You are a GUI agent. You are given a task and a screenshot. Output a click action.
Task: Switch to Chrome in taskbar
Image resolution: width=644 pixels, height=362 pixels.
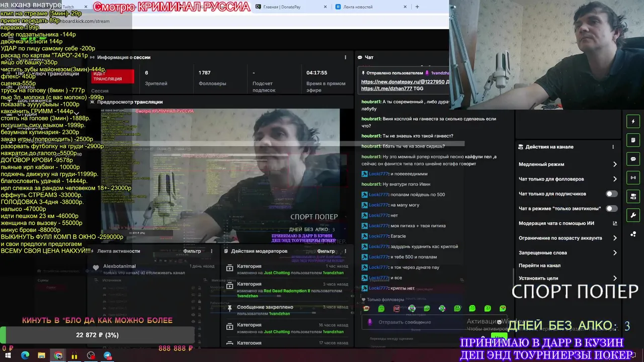[x=58, y=355]
